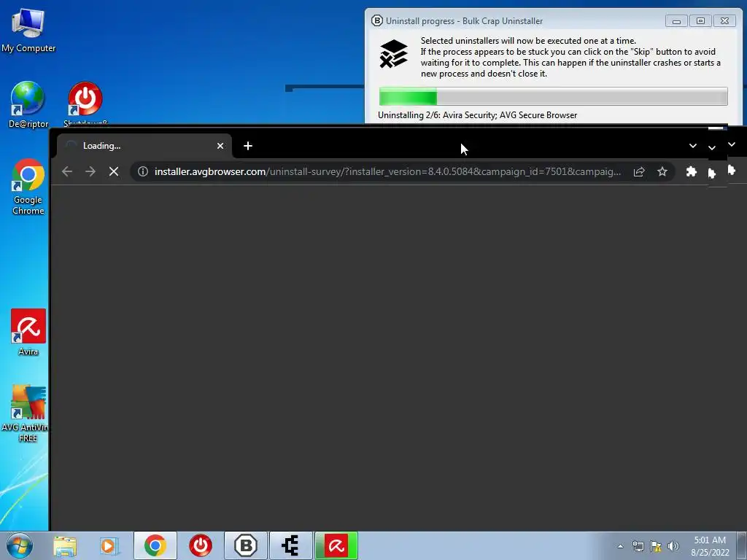
Task: Open network status tray icon
Action: coord(638,546)
